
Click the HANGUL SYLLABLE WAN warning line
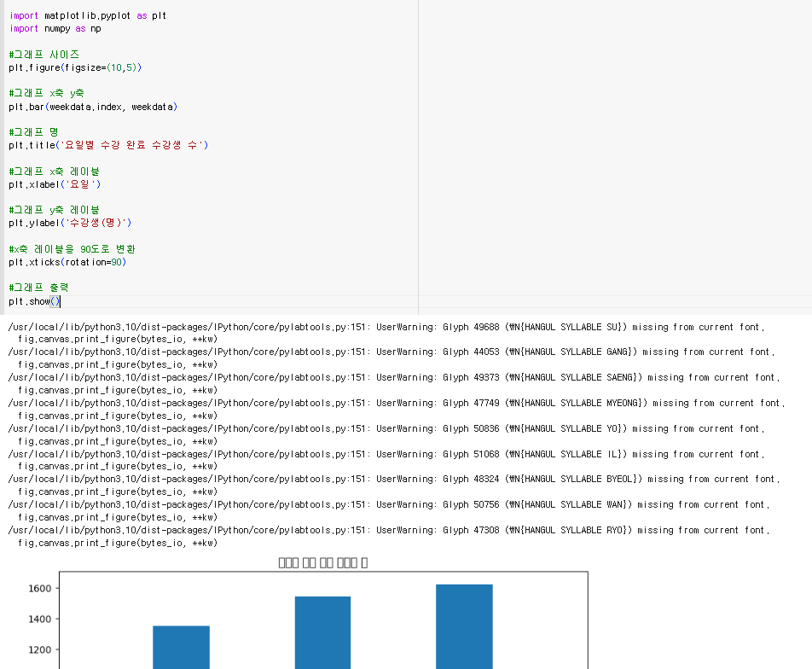click(389, 504)
